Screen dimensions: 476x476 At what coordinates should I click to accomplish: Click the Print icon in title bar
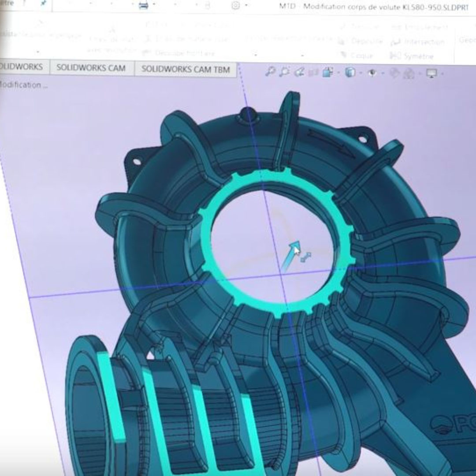[144, 5]
